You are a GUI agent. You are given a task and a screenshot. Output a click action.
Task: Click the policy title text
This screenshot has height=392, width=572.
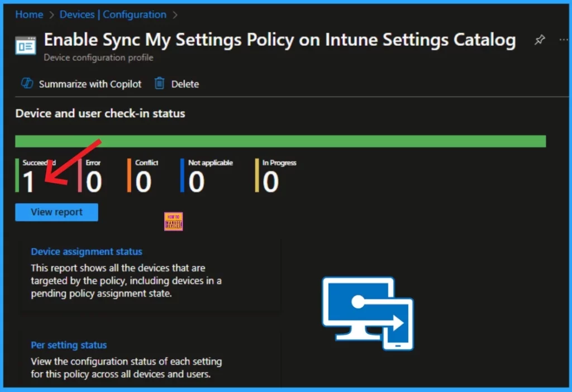(x=280, y=40)
